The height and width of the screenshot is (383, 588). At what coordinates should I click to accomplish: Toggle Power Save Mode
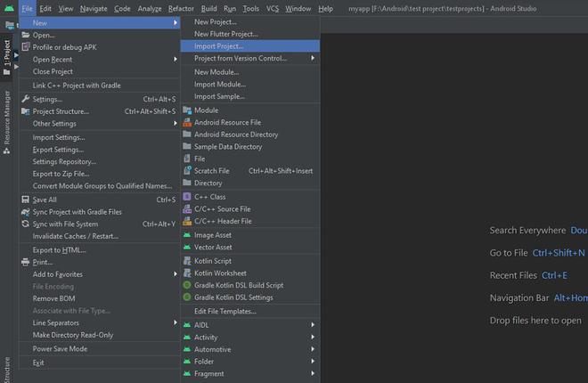[x=60, y=348]
